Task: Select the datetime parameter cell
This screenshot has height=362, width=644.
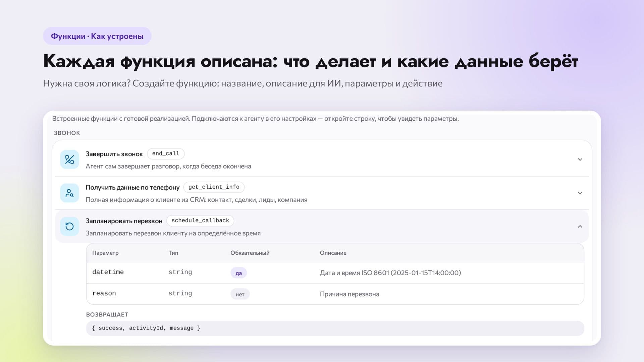Action: (108, 272)
